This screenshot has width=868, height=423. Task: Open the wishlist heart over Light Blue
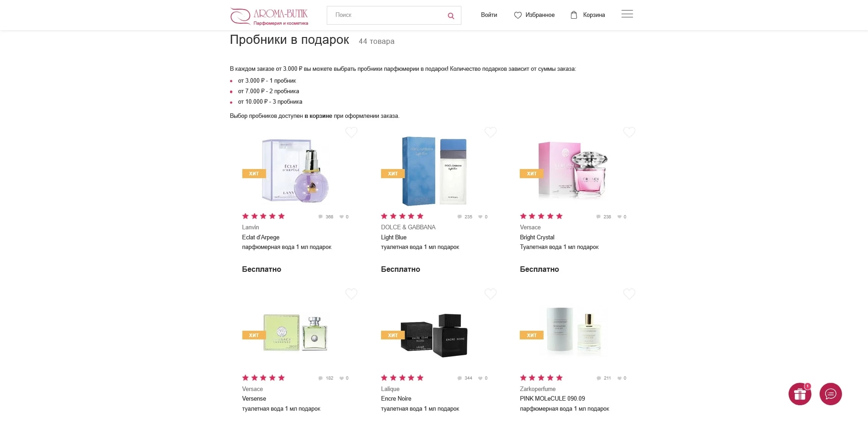[x=491, y=132]
